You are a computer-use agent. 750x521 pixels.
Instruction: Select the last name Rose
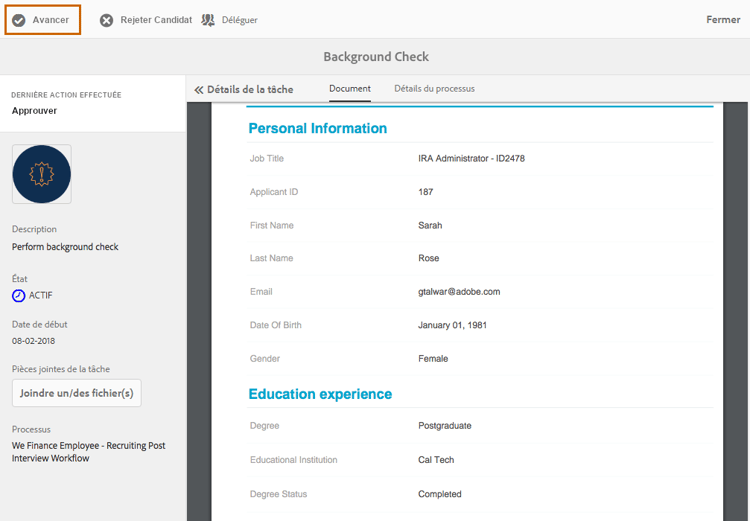429,258
